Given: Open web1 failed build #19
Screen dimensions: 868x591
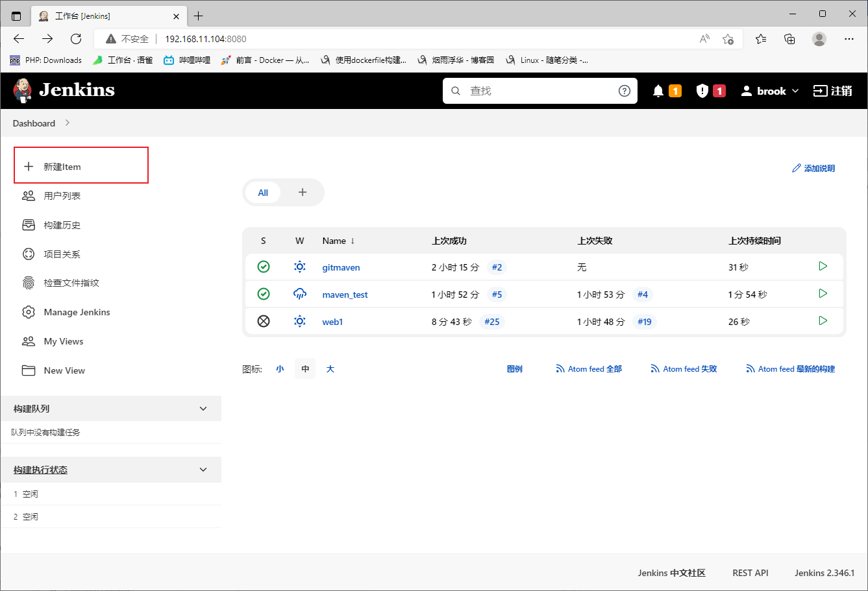Looking at the screenshot, I should coord(644,322).
